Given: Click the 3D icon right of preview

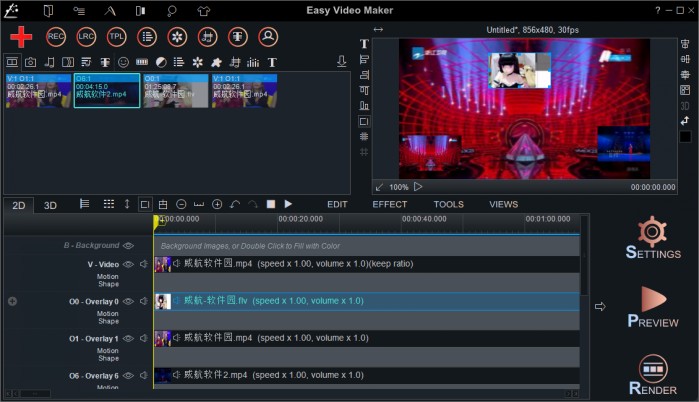Looking at the screenshot, I should point(685,106).
